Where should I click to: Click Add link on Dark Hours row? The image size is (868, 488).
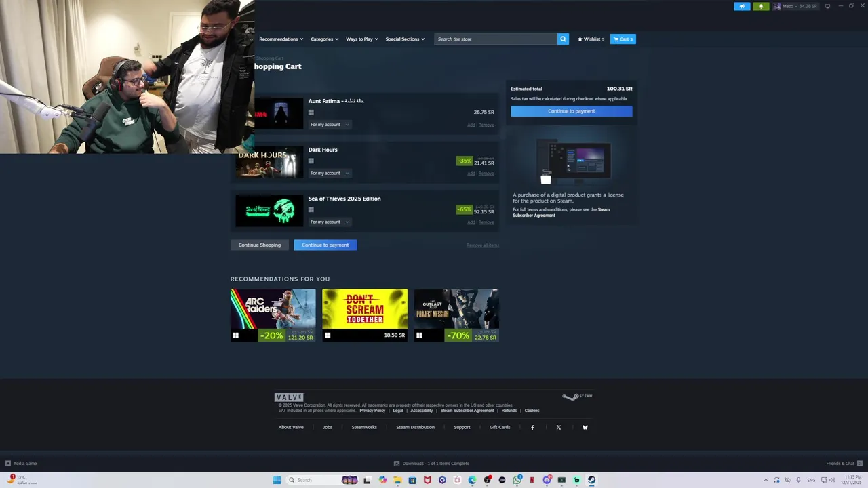pos(471,174)
